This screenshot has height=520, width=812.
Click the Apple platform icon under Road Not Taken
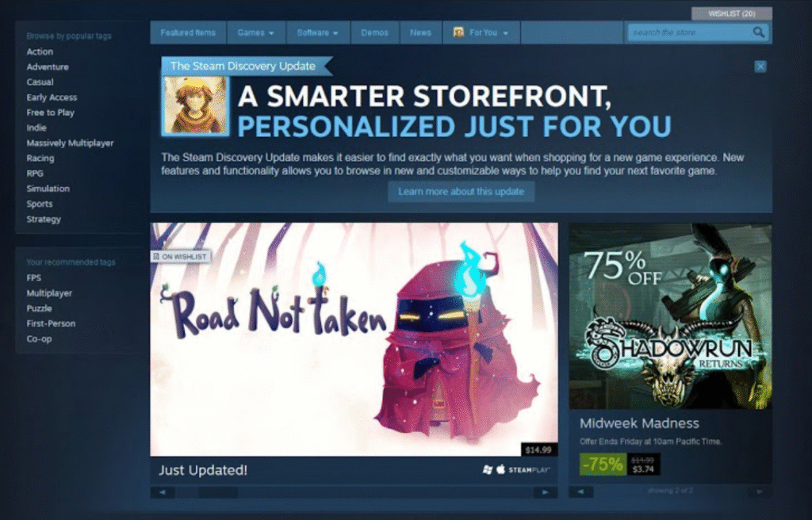(x=500, y=470)
